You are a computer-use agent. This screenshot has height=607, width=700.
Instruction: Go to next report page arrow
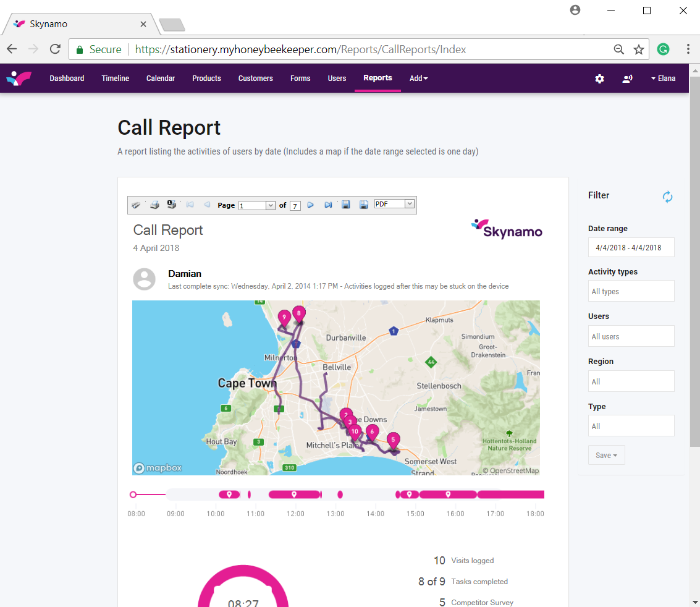tap(311, 205)
